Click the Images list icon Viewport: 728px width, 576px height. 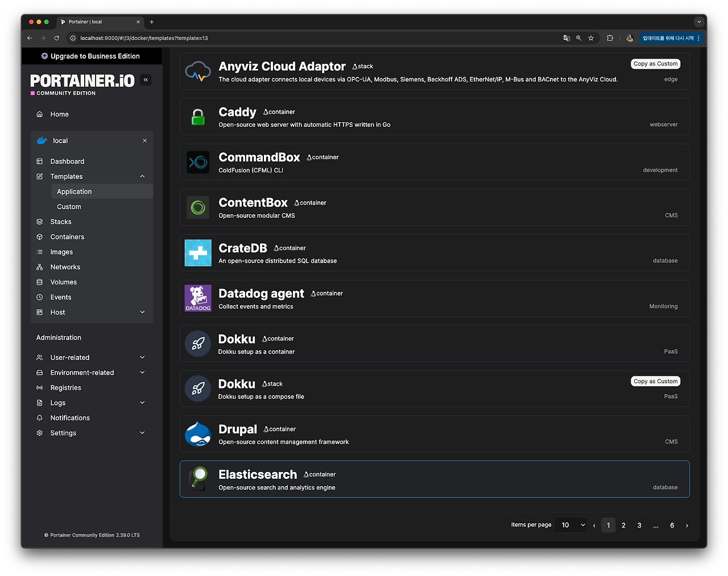point(40,252)
